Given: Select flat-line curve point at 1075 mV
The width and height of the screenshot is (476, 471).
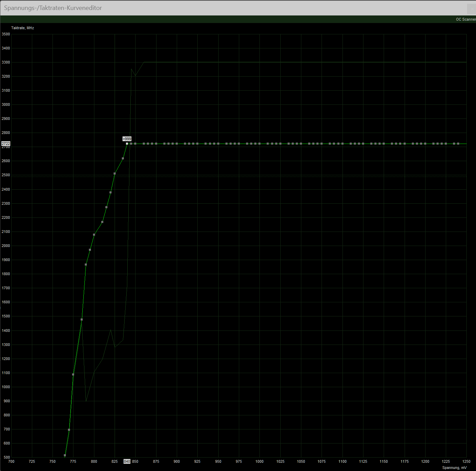Looking at the screenshot, I should pyautogui.click(x=322, y=144).
